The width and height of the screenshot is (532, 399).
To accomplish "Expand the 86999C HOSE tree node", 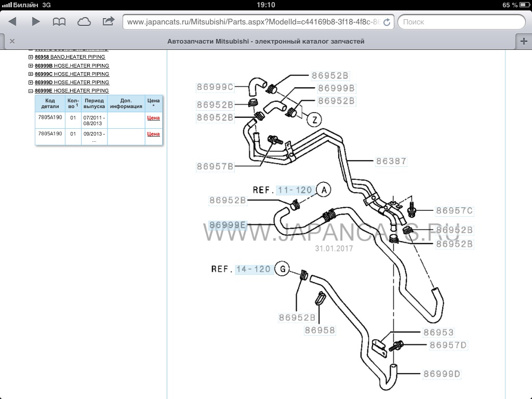I will 31,74.
